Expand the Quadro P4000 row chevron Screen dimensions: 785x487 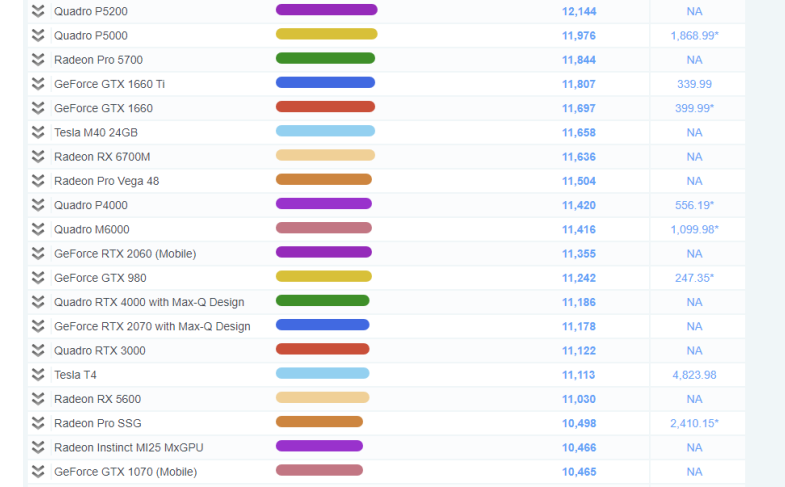coord(38,205)
